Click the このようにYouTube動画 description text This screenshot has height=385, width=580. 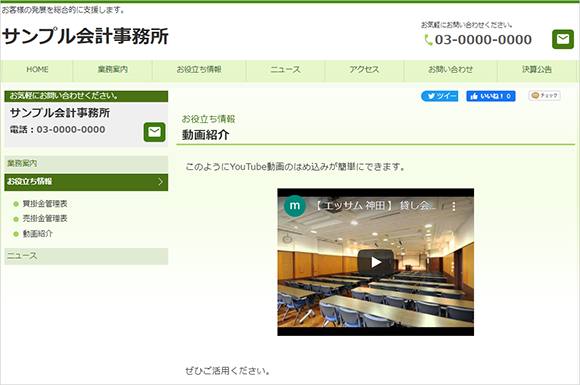click(295, 167)
